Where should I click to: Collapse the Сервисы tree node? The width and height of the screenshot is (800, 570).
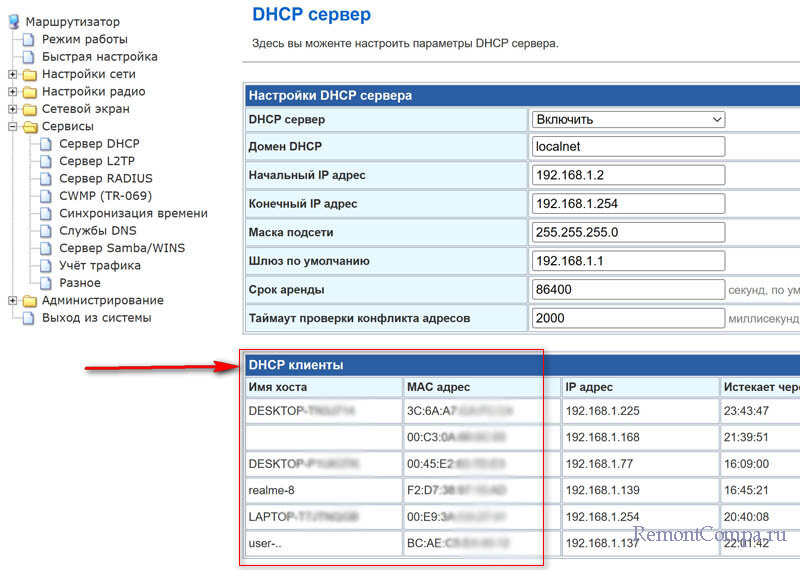coord(12,127)
